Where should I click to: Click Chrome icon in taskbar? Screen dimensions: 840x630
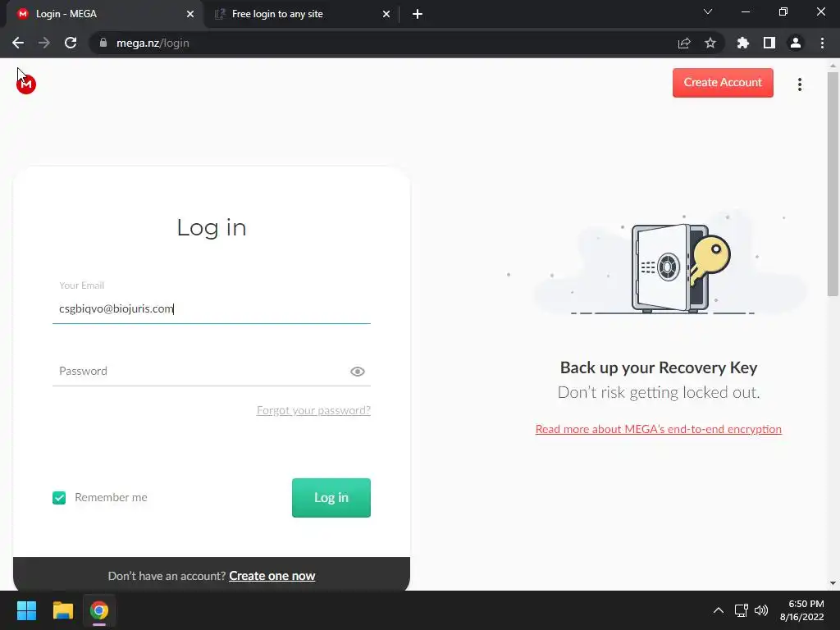pos(99,610)
